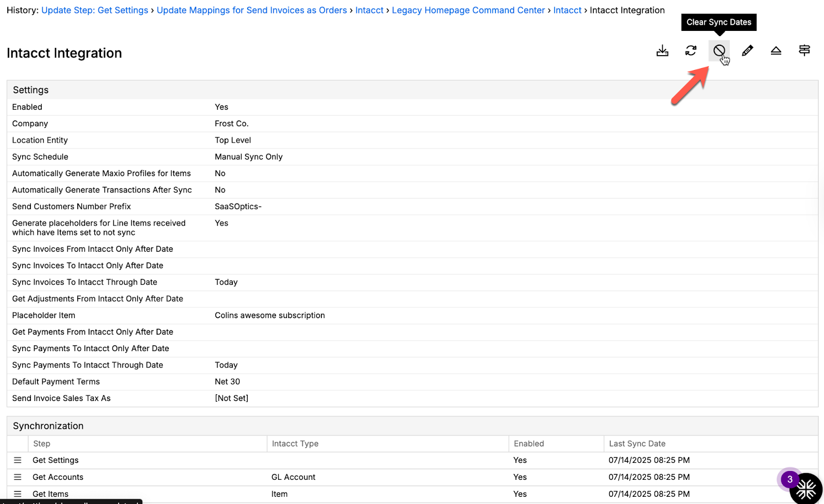
Task: Click the Settings section header
Action: click(30, 90)
